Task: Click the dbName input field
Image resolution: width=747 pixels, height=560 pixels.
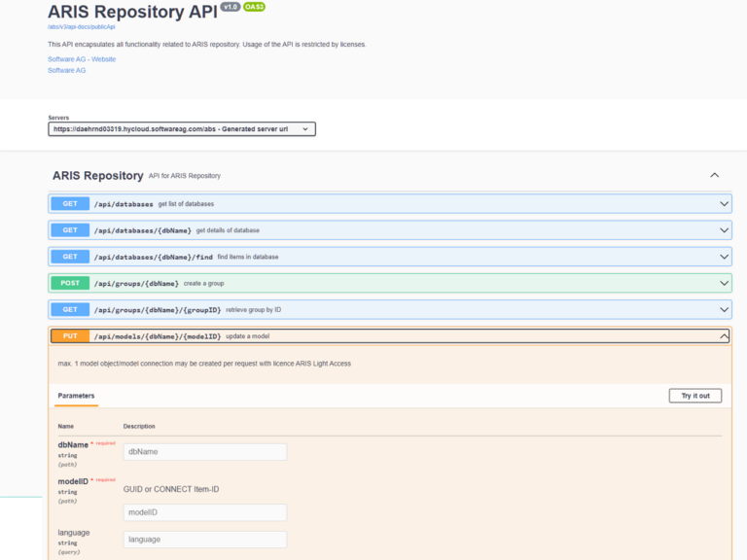Action: tap(204, 452)
